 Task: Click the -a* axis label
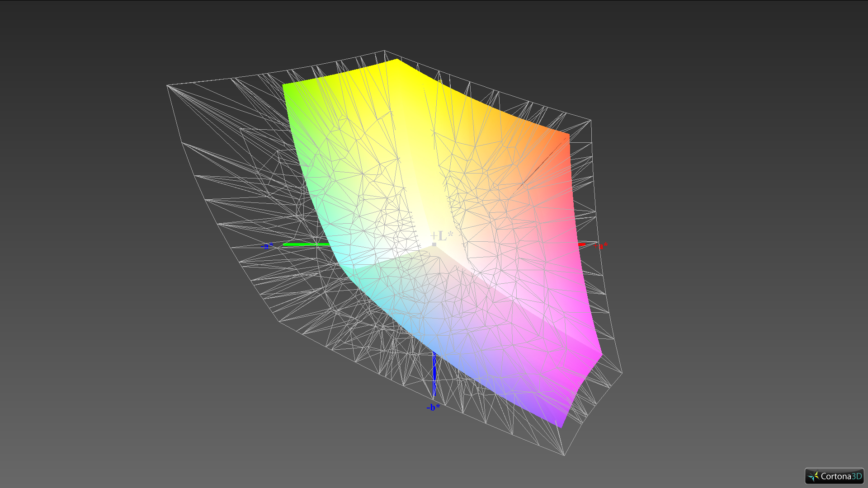tap(267, 246)
